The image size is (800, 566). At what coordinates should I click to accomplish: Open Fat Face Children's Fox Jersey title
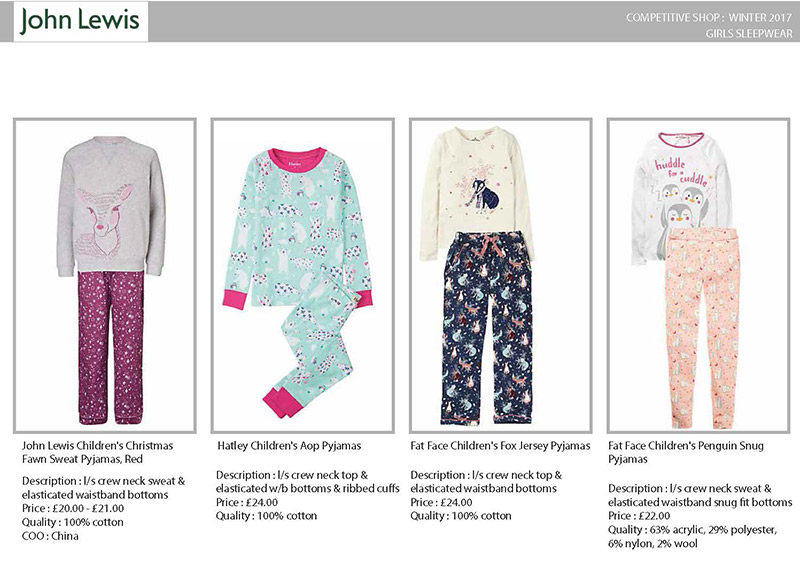500,446
